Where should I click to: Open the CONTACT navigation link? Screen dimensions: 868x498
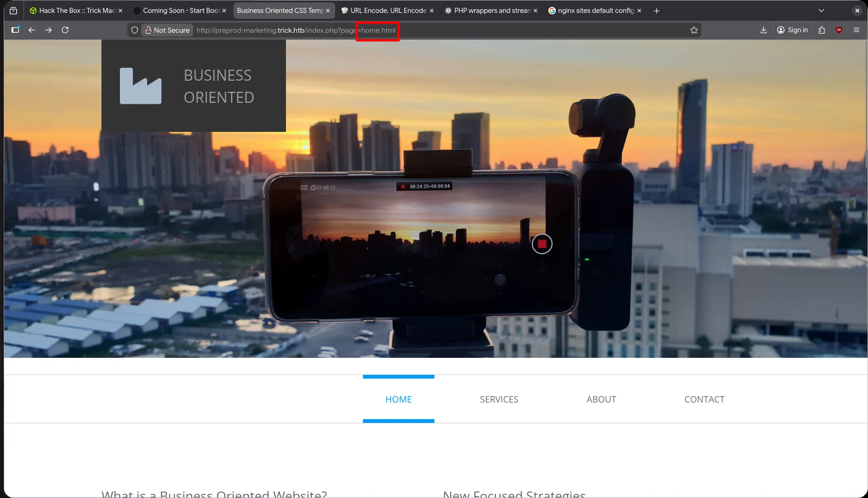[704, 399]
